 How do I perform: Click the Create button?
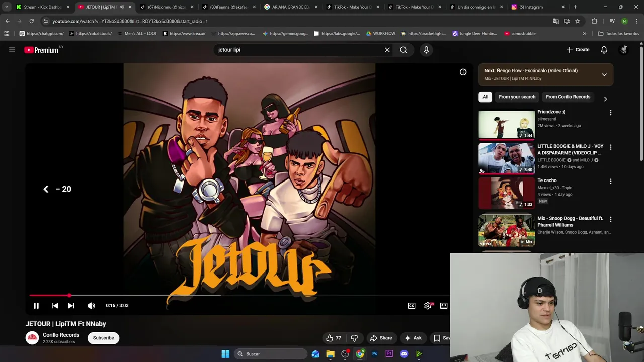click(x=578, y=50)
